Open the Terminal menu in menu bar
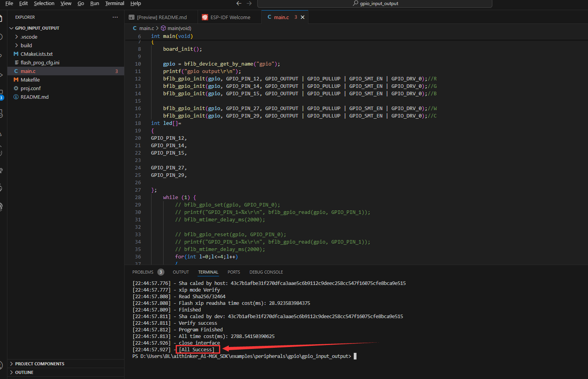This screenshot has width=588, height=379. point(115,3)
